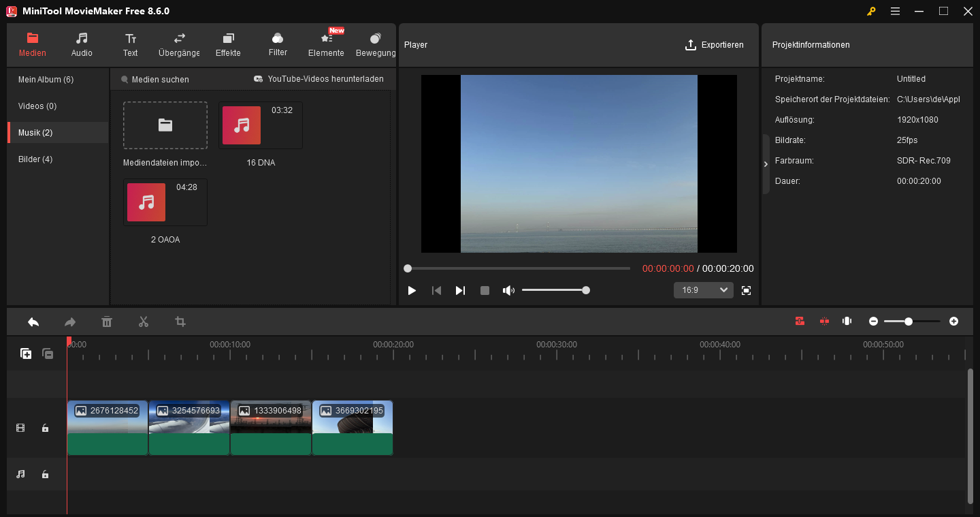The image size is (980, 517).
Task: Click the Exportieren button
Action: pyautogui.click(x=714, y=45)
